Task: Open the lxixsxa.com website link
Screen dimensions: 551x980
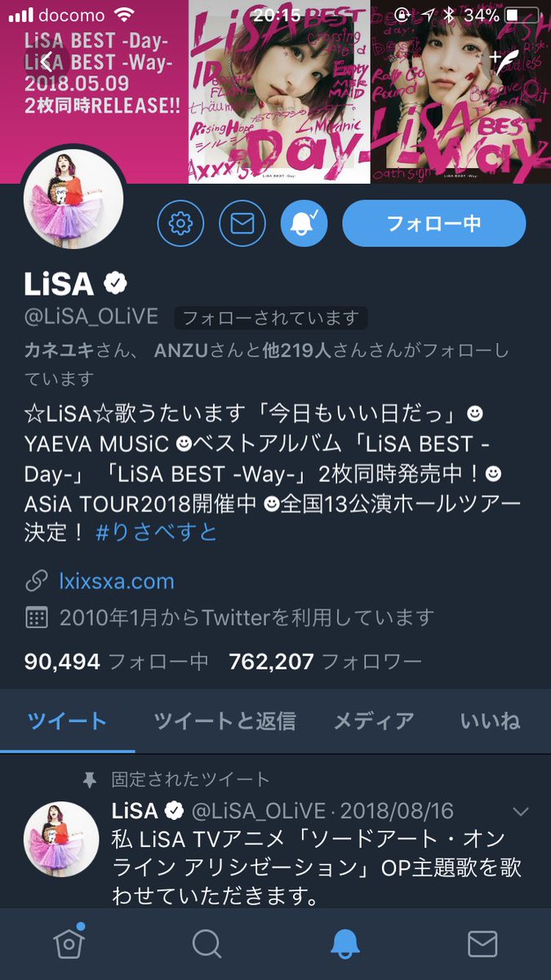Action: [117, 581]
